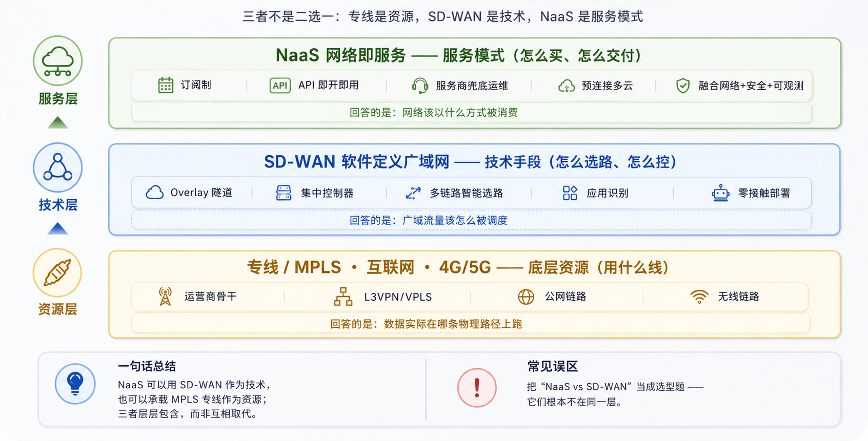The width and height of the screenshot is (868, 441).
Task: Click the line 回答的是：数据实际在哪条物理路径上跑
Action: pos(426,324)
